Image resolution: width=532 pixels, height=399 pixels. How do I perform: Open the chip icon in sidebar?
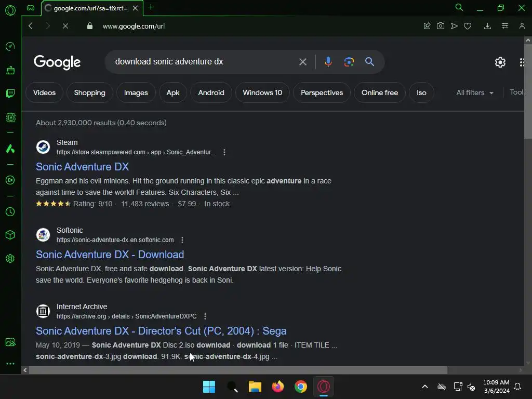coord(10,117)
